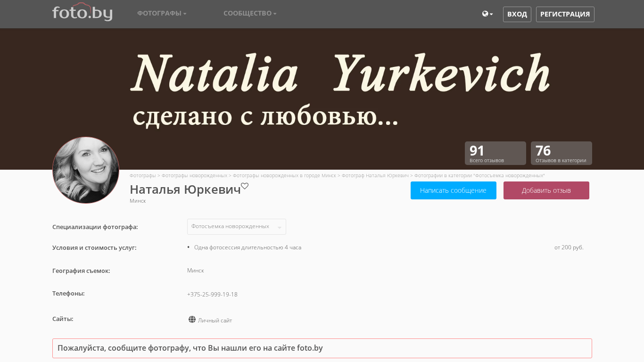
Task: Click the photographer's round profile avatar
Action: [x=86, y=170]
